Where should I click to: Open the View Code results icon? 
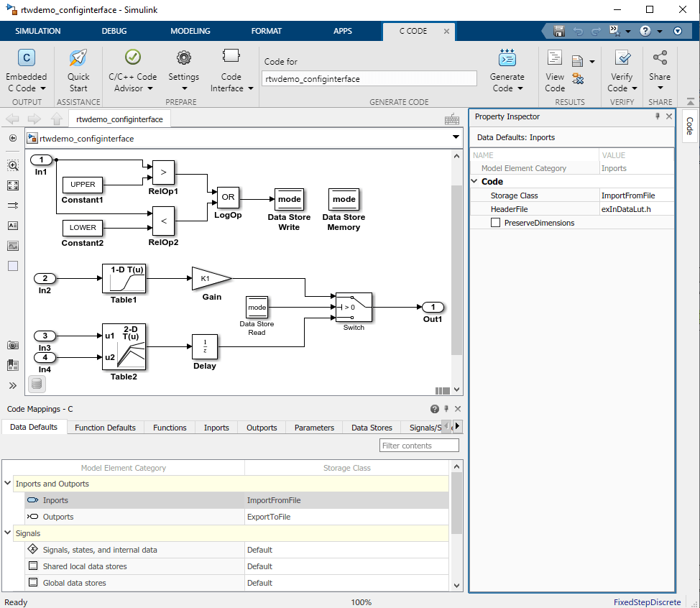pyautogui.click(x=554, y=59)
